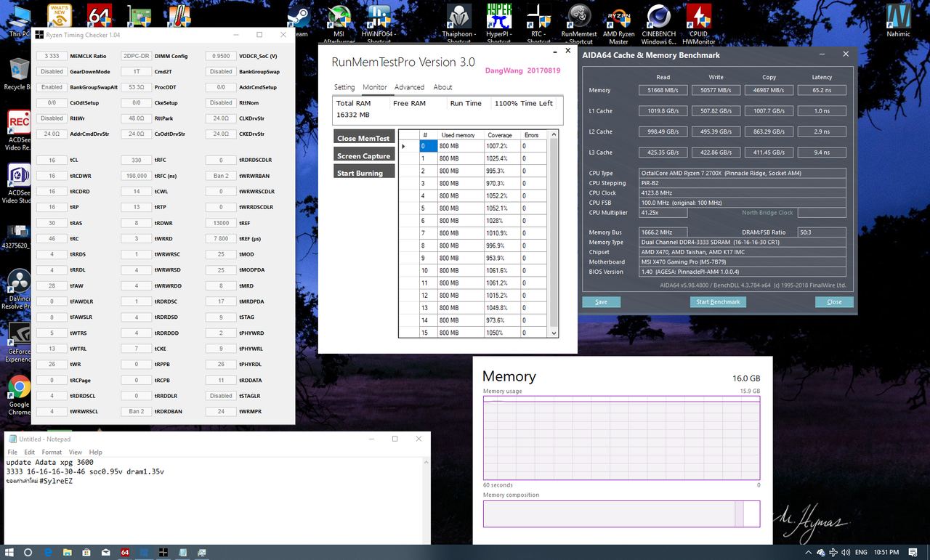Open the Notepad File menu

12,452
